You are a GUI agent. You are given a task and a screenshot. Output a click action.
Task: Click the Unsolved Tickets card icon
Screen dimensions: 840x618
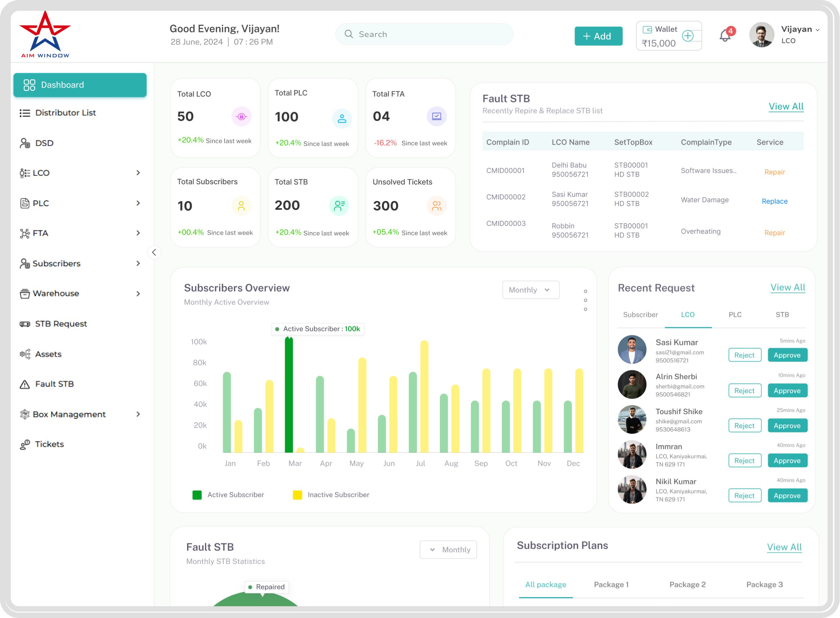(x=437, y=206)
